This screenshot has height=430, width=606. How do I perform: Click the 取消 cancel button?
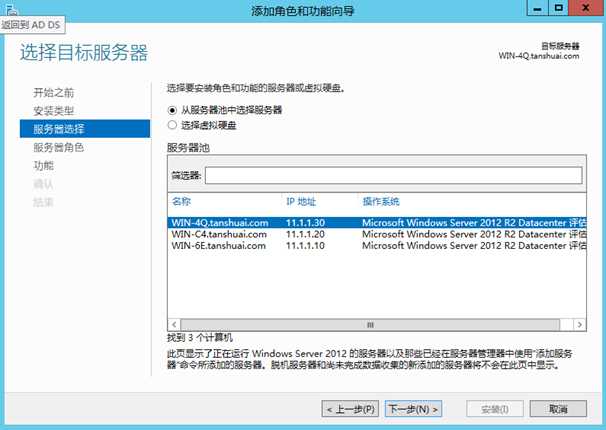(x=558, y=409)
